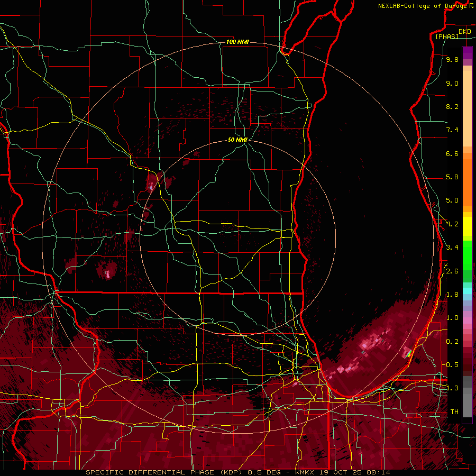Click the "100 NMI" range ring label

(x=237, y=42)
